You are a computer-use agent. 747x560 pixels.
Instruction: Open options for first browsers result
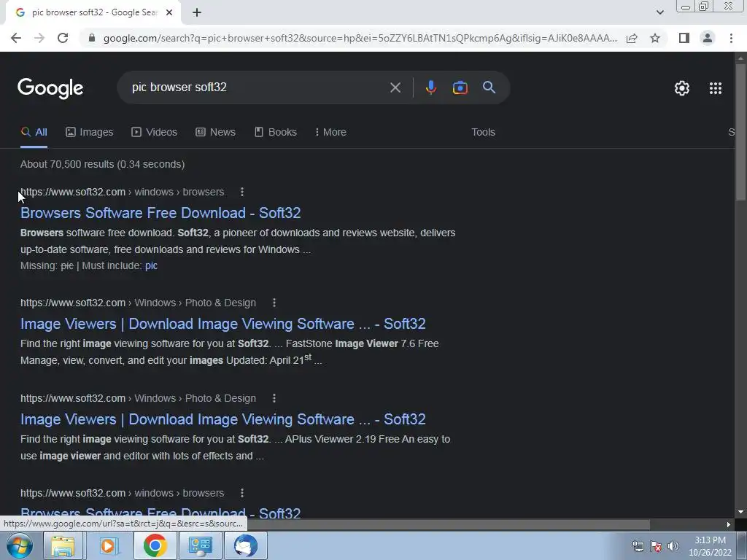242,192
